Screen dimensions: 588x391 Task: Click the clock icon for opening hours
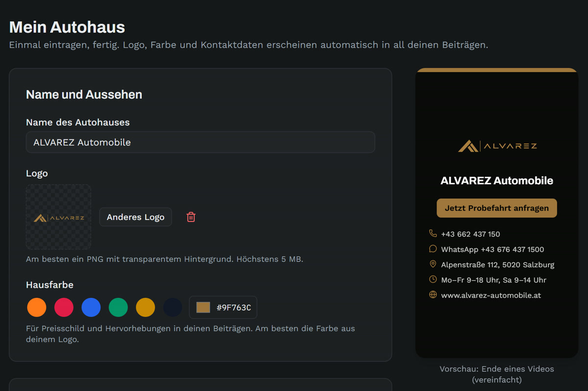coord(433,279)
